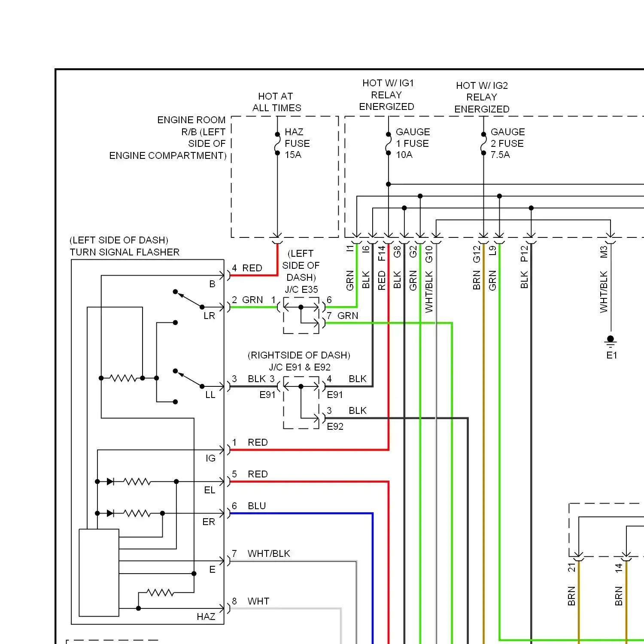Select the M3 connector pin label
This screenshot has height=644, width=644.
tap(604, 252)
